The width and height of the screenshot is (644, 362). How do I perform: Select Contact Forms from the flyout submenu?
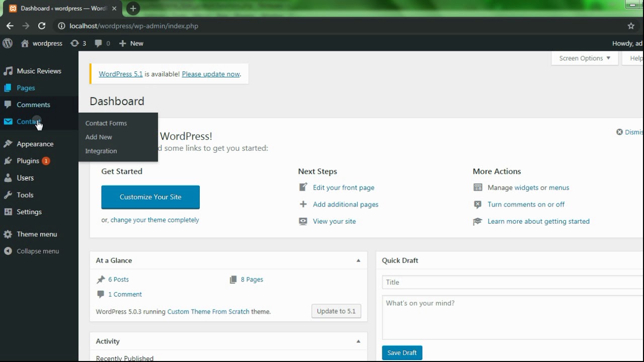coord(106,123)
